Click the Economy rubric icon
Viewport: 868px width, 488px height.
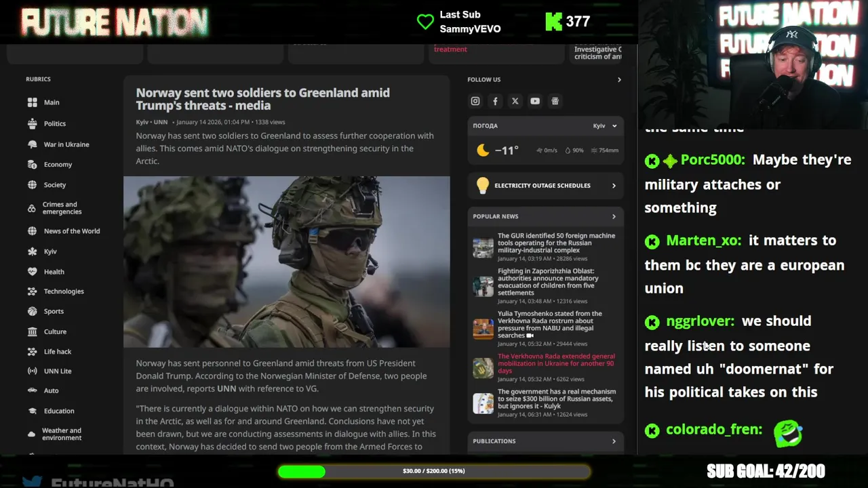pyautogui.click(x=32, y=164)
